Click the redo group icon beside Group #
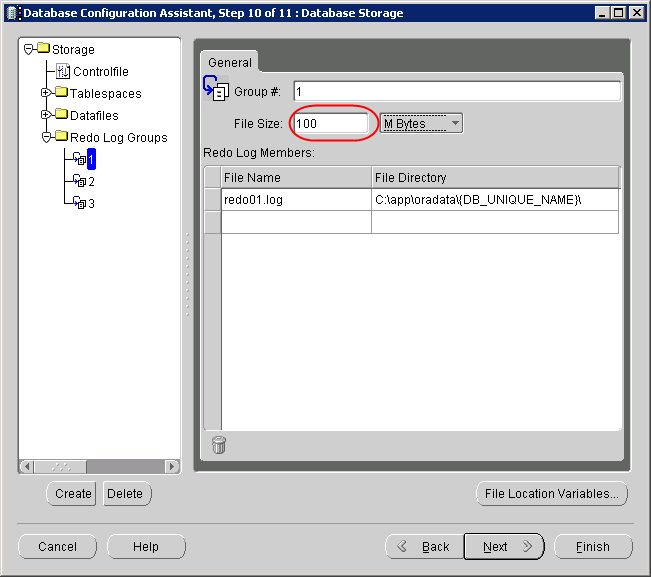Screen dimensions: 651x577 (215, 88)
